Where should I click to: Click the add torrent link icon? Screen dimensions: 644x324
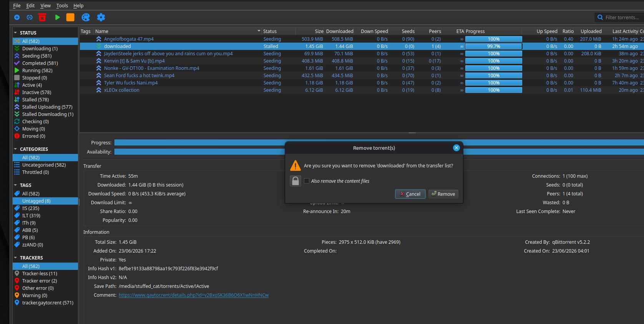click(30, 17)
